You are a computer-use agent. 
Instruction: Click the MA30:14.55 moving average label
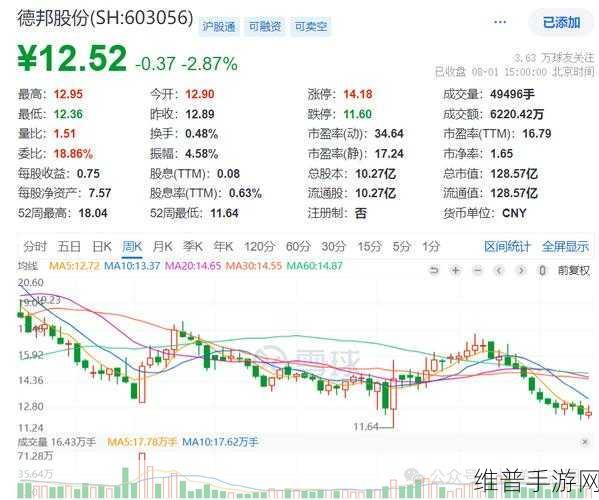(x=254, y=265)
